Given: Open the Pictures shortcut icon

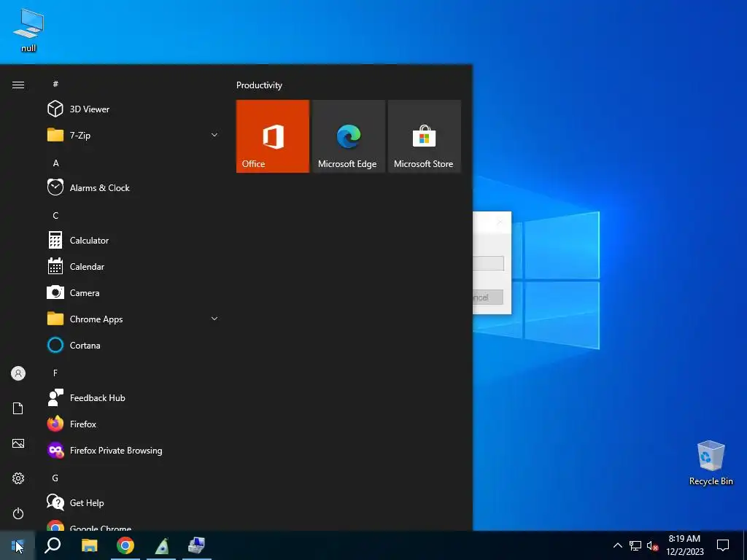Looking at the screenshot, I should click(x=18, y=443).
